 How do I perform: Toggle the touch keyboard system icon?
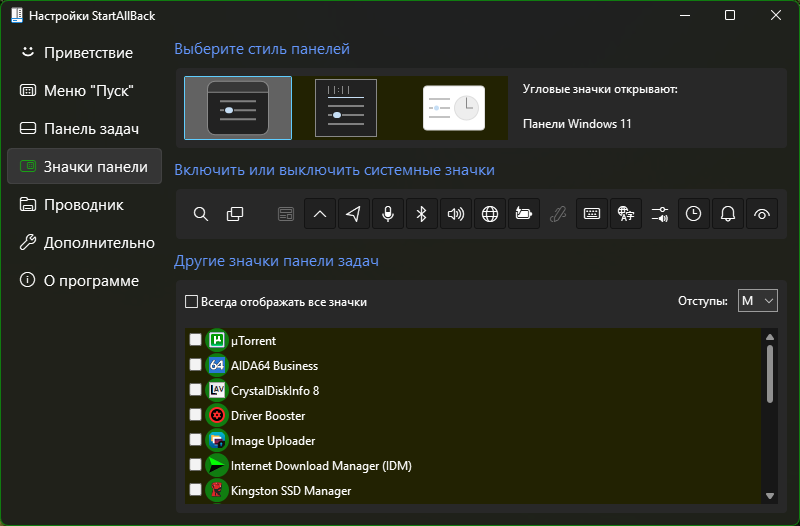tap(592, 214)
